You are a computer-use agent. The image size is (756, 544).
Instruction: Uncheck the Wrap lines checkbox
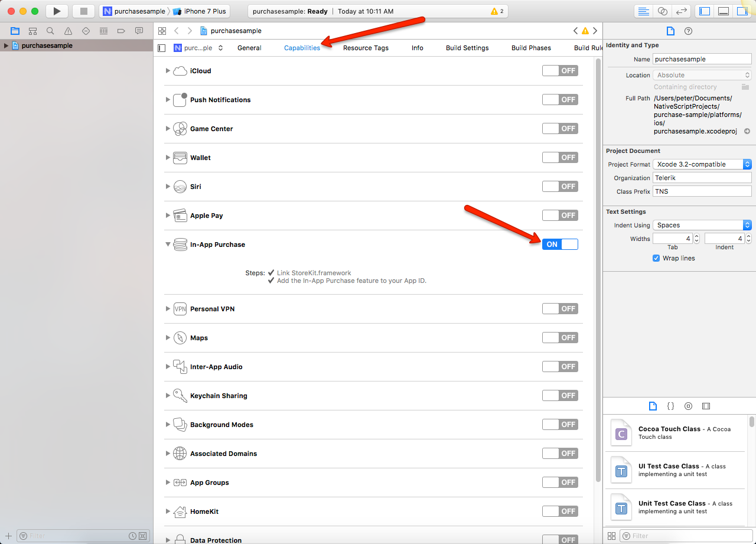click(656, 258)
